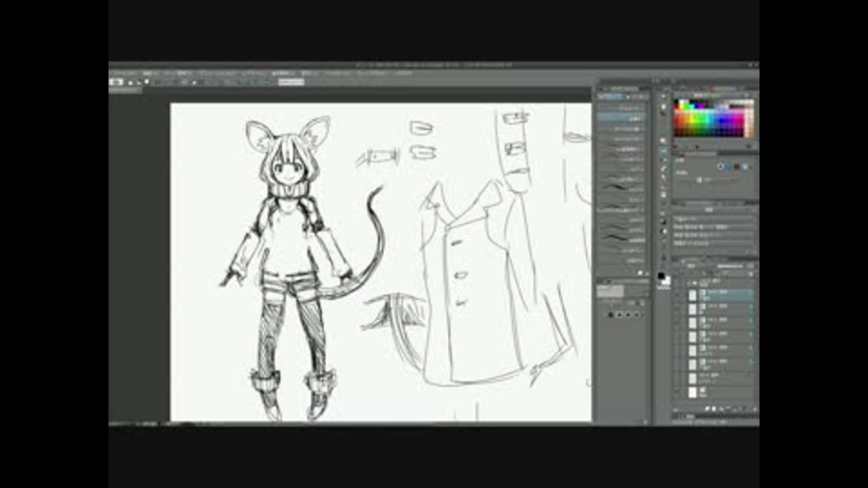Select the Zoom magnifier tool in the tool palette
The image size is (868, 488).
[663, 97]
